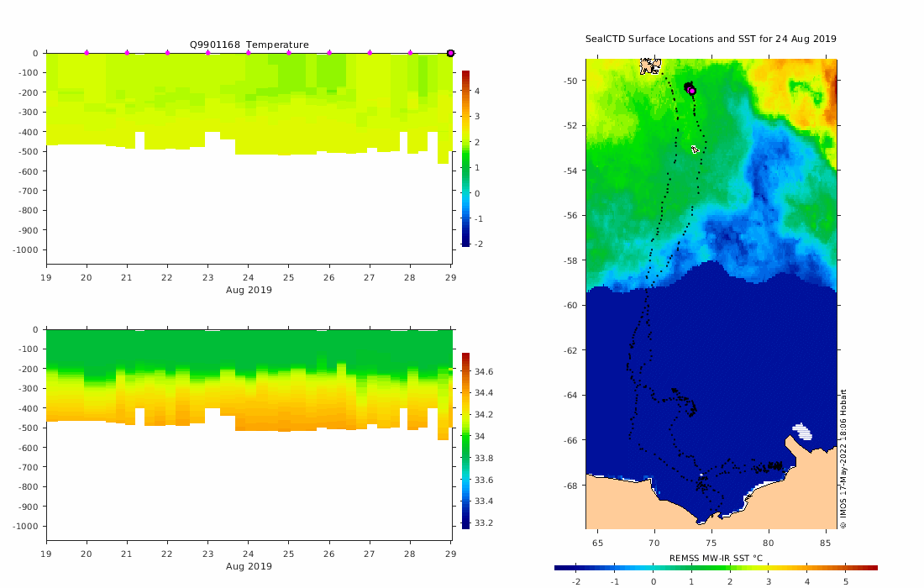Viewport: 924px width, 588px height.
Task: Click the horizontal REMSS SST colorbar
Action: tap(716, 568)
